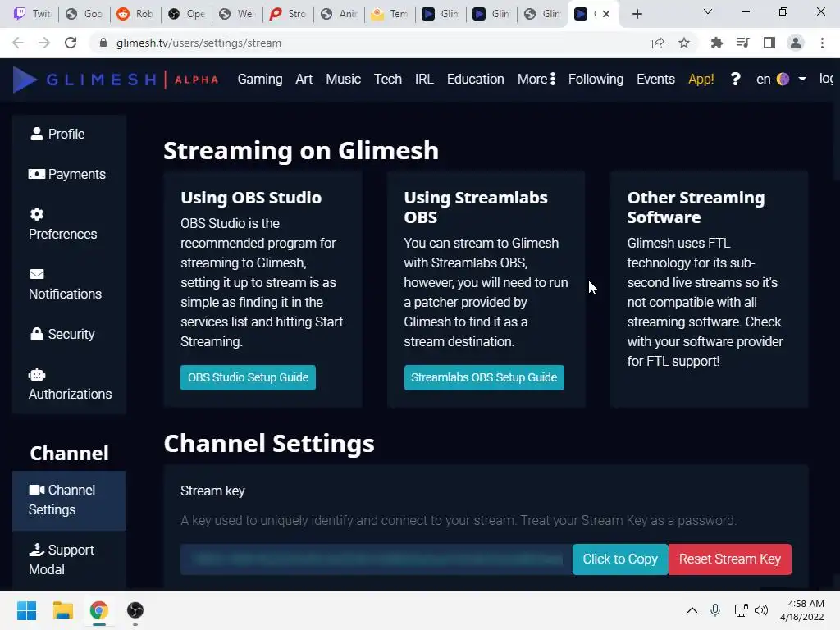
Task: Switch to the Stro tab
Action: pos(287,14)
